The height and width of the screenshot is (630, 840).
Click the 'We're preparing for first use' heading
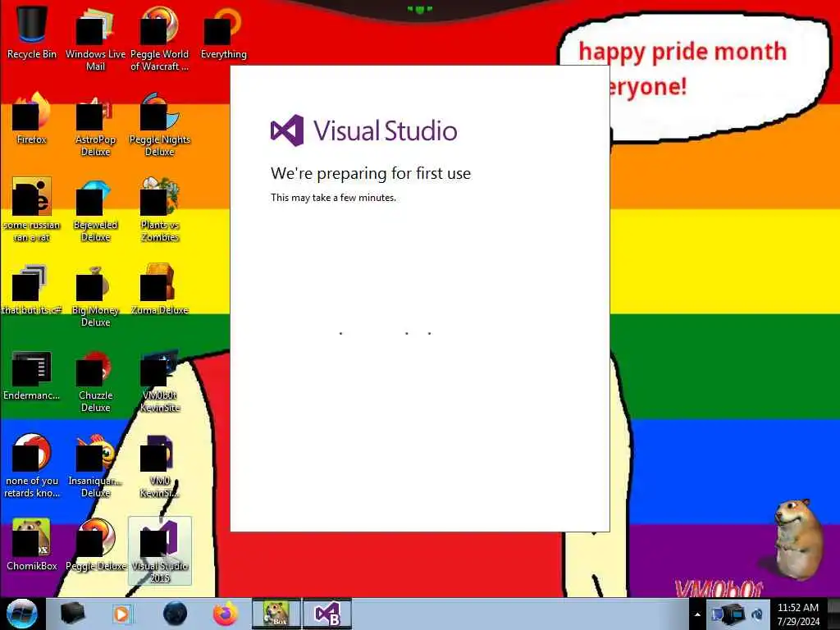[x=371, y=173]
